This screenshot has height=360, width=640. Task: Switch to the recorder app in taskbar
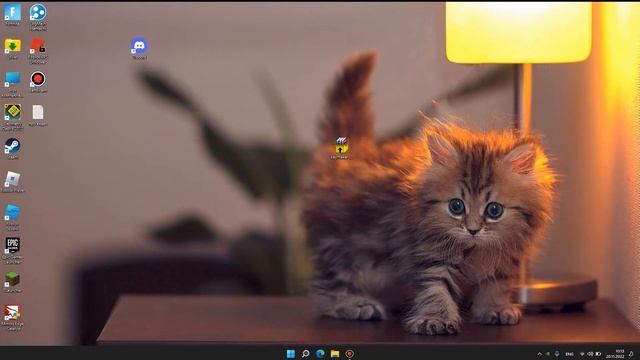[349, 353]
